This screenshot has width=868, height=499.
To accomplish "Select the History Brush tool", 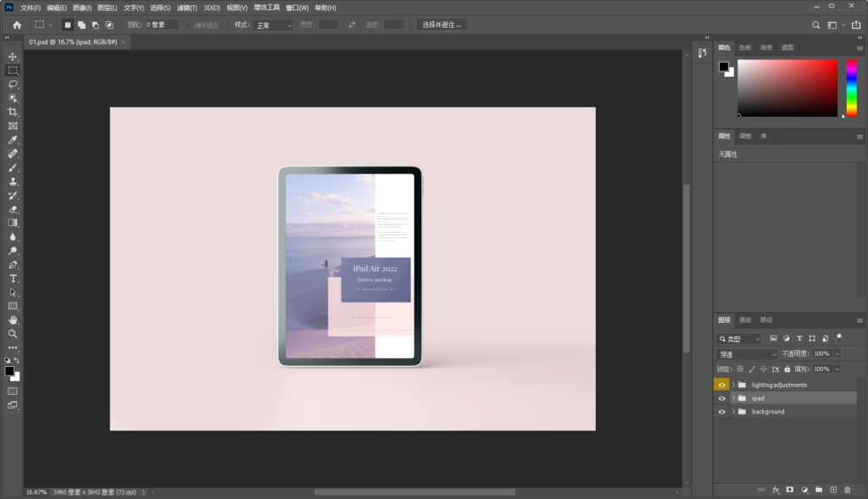I will click(13, 195).
